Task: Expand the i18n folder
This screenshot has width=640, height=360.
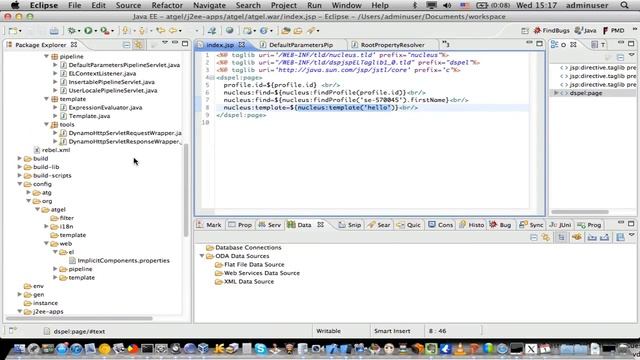Action: (x=46, y=226)
